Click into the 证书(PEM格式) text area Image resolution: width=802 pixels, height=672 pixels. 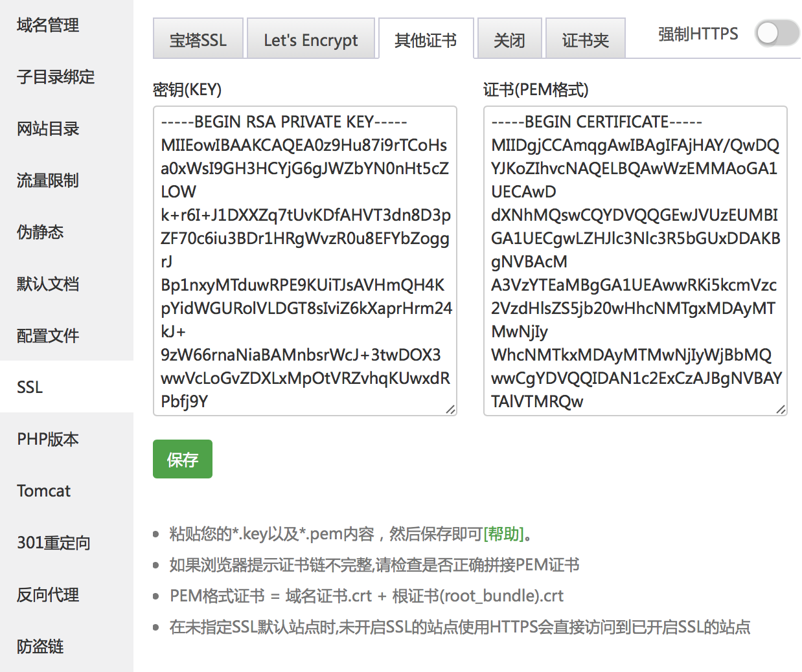[x=636, y=261]
